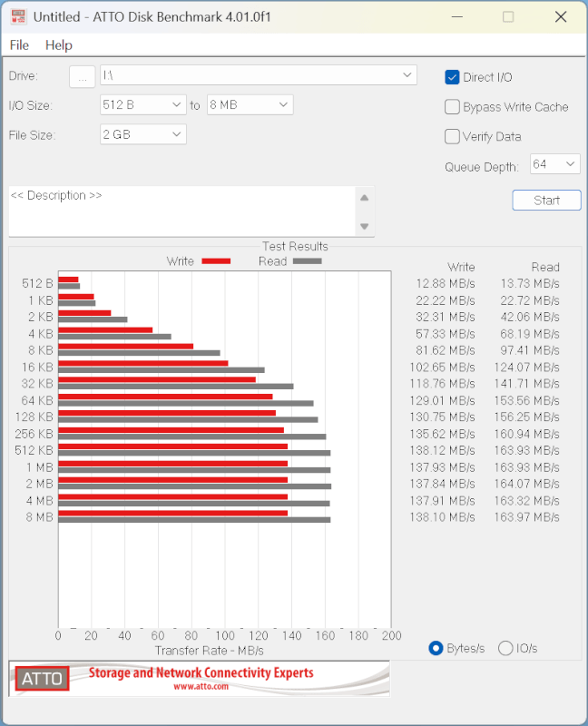588x726 pixels.
Task: Click the ATTO logo in the banner
Action: coord(42,679)
